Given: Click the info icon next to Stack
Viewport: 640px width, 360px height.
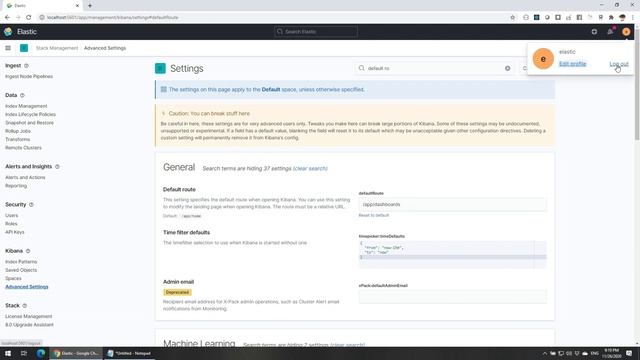Looking at the screenshot, I should pos(24,306).
